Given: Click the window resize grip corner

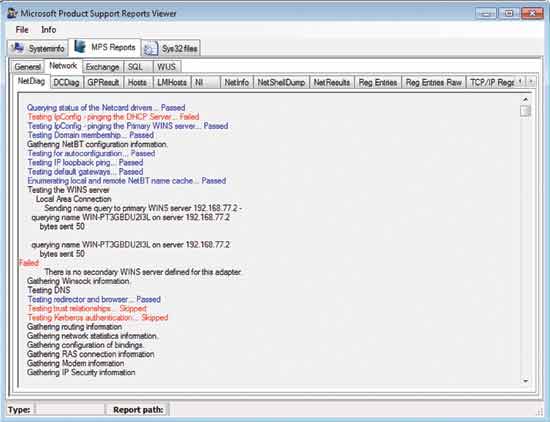Looking at the screenshot, I should click(x=539, y=412).
